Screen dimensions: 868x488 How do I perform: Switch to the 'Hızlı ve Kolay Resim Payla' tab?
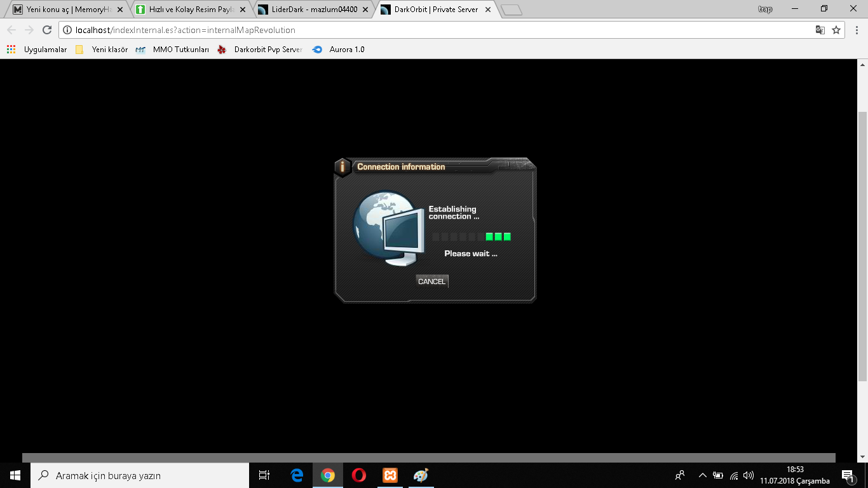click(191, 10)
